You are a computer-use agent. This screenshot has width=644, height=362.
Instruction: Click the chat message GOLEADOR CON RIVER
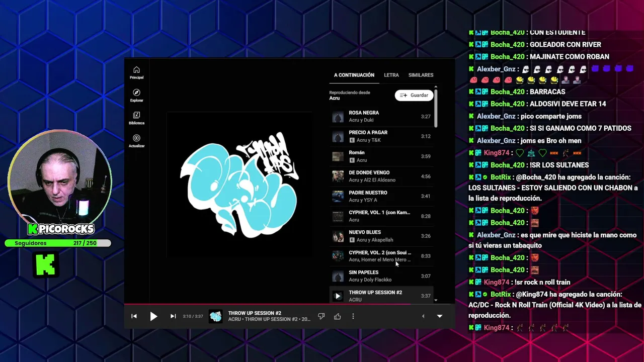(x=566, y=44)
